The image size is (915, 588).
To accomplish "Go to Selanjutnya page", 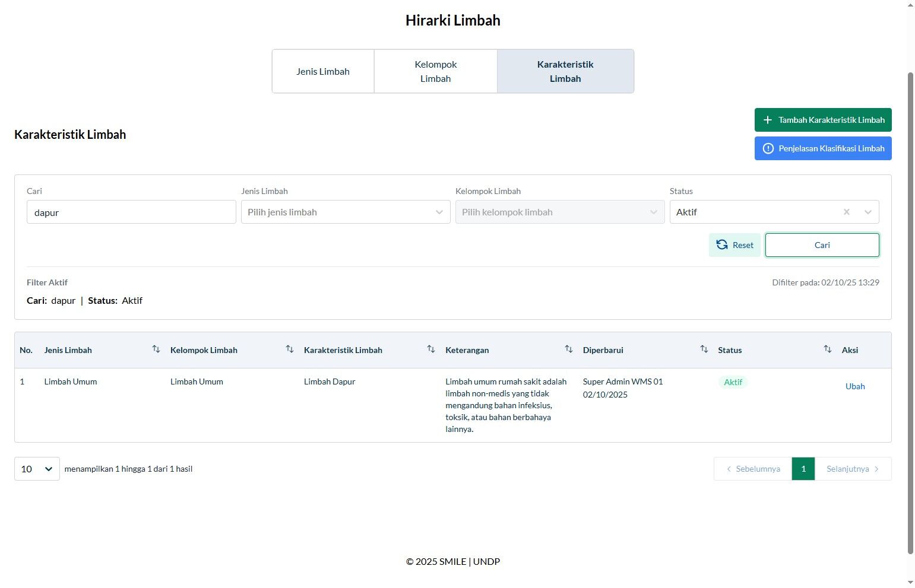I will [x=853, y=469].
